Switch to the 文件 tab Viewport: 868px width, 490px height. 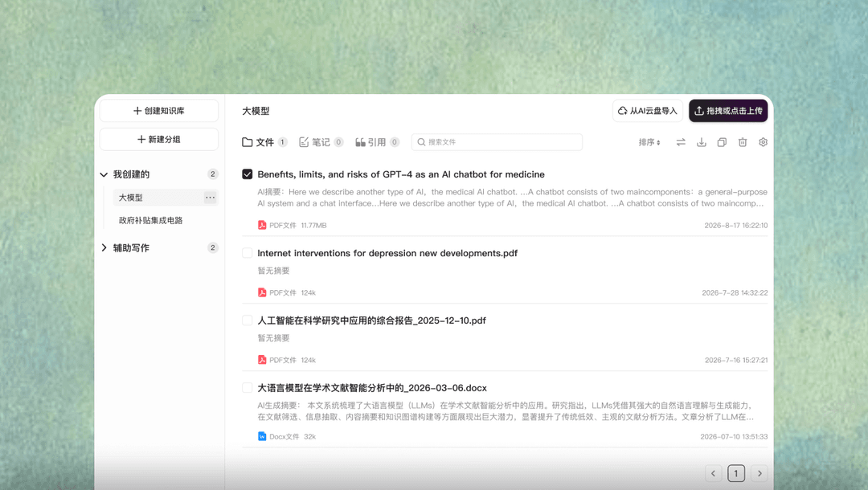point(264,142)
